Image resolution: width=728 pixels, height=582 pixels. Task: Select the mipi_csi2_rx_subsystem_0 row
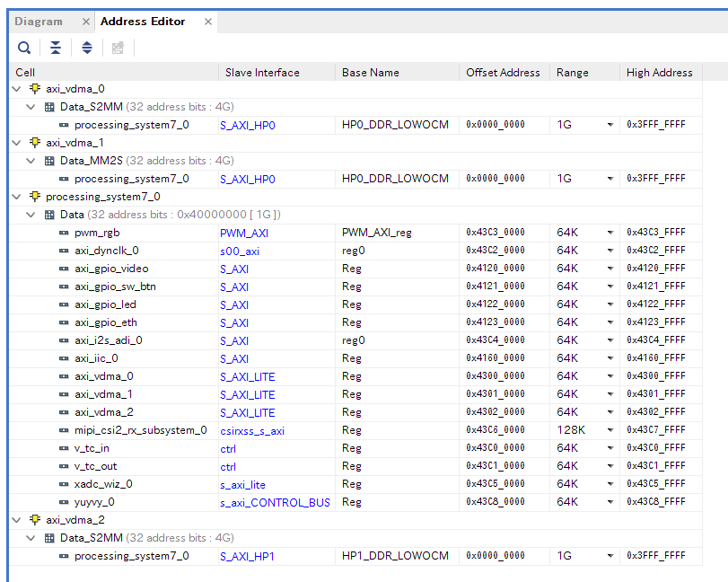[356, 430]
